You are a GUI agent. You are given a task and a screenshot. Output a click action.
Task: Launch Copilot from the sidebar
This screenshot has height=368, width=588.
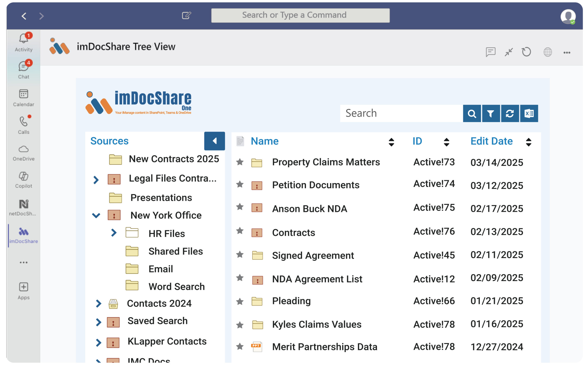(x=24, y=180)
